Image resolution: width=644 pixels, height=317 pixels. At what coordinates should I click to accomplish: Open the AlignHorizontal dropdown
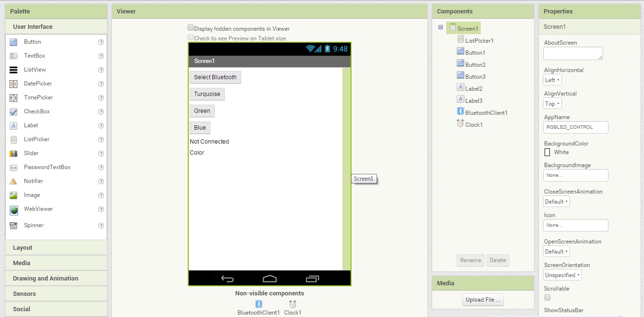click(x=552, y=80)
